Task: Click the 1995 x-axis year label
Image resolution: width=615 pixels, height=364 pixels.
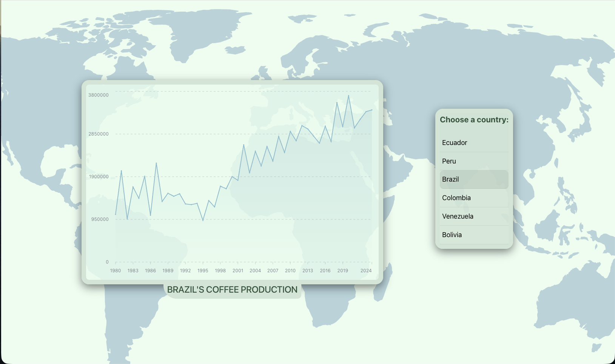Action: coord(203,271)
